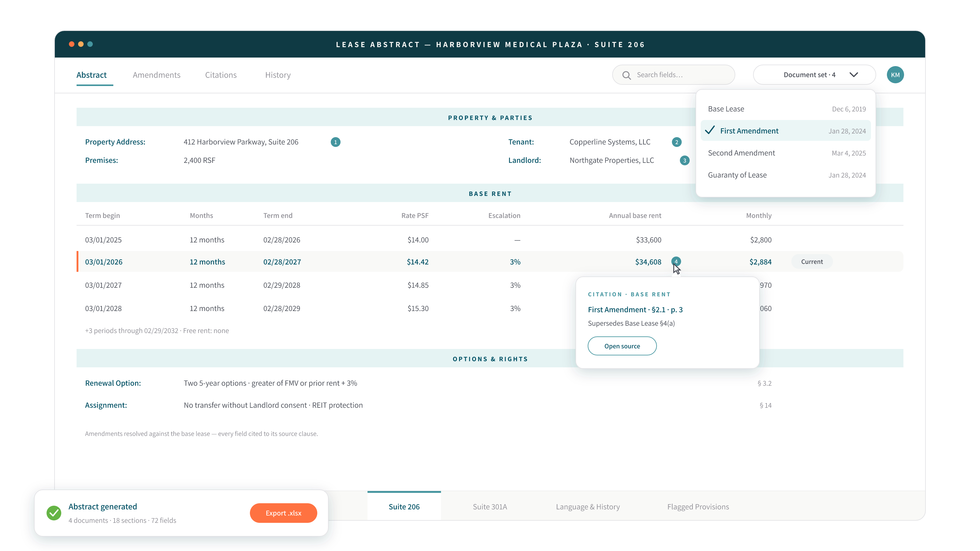Click the Abstract generated toast title
Image resolution: width=980 pixels, height=551 pixels.
(x=103, y=507)
